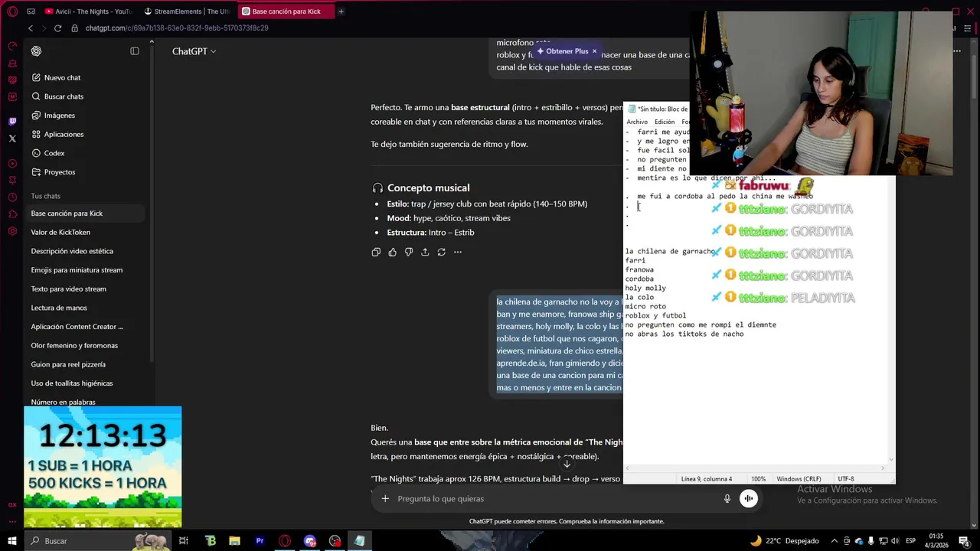Click 'roblox y futbol' line in Notepad
Viewport: 980px width, 551px height.
655,315
